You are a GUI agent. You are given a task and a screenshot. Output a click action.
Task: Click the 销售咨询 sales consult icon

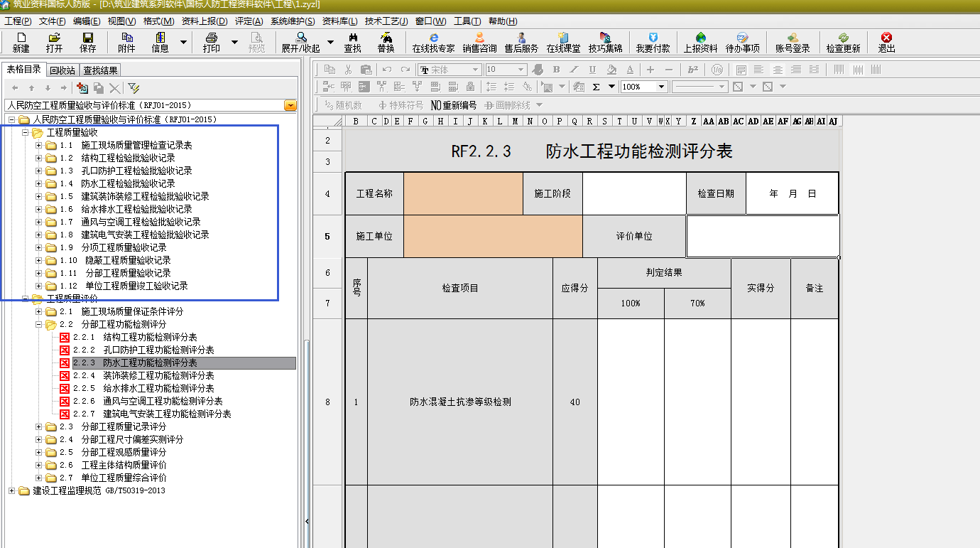[480, 43]
